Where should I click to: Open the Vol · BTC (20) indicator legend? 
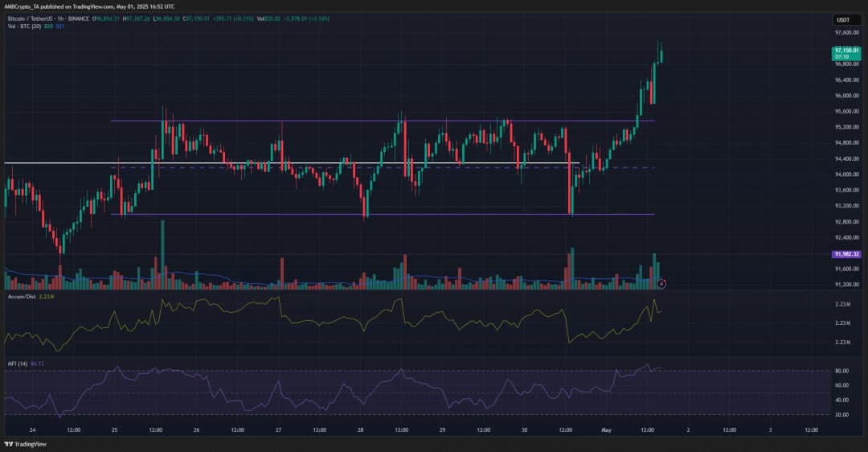tap(23, 24)
